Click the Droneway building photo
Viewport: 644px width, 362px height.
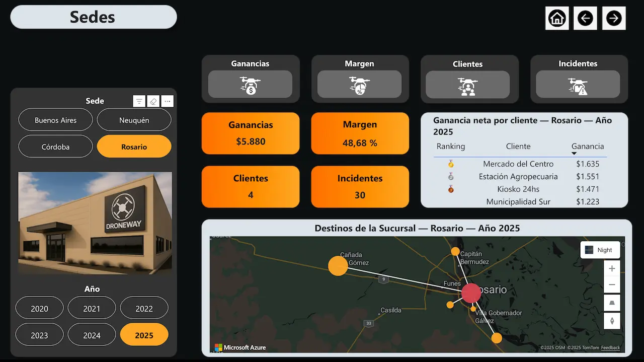tap(95, 223)
